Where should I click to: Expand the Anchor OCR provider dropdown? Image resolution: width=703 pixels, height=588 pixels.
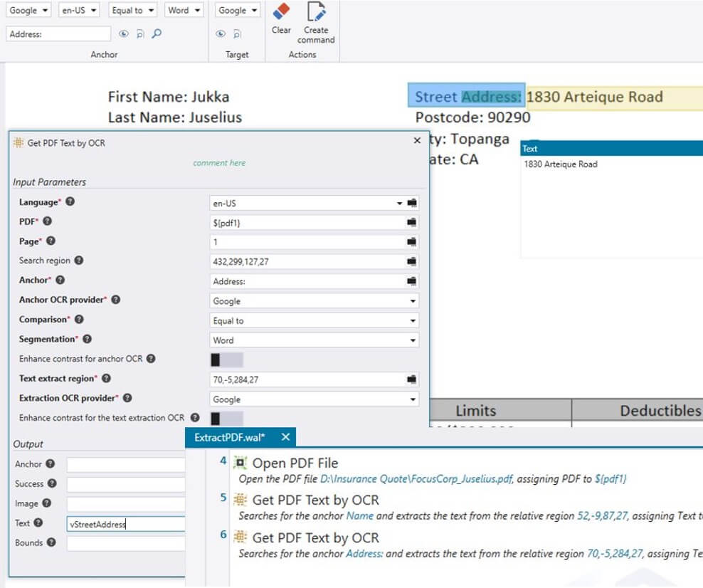(413, 301)
